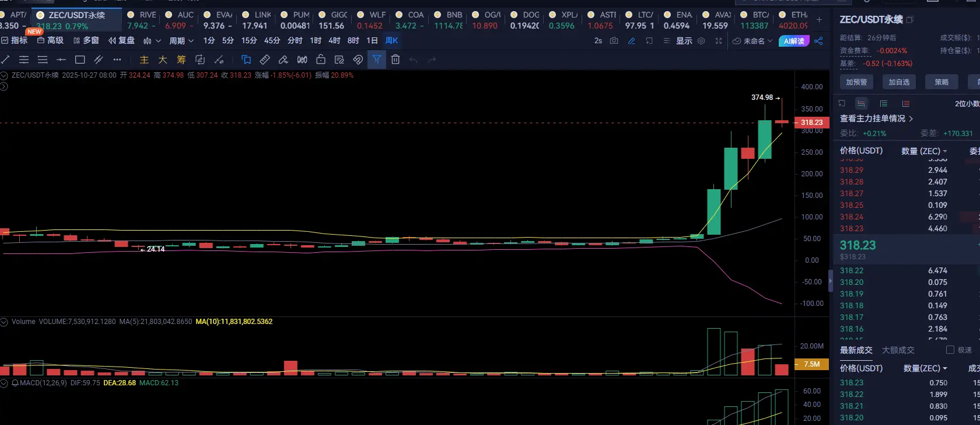Click the blue filter funnel icon
This screenshot has width=980, height=425.
click(377, 60)
